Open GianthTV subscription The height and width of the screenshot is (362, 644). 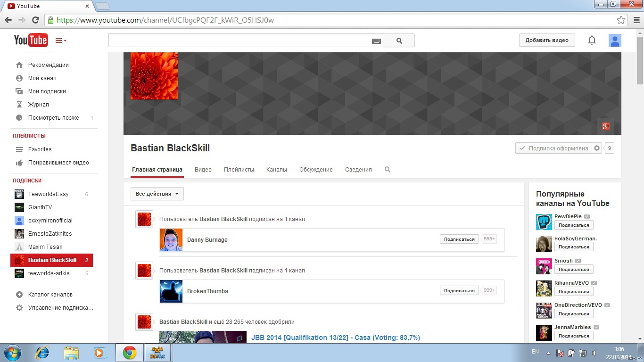40,207
